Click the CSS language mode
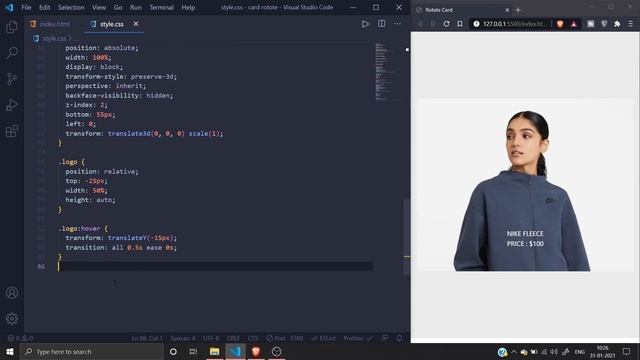The width and height of the screenshot is (640, 360). tap(253, 338)
